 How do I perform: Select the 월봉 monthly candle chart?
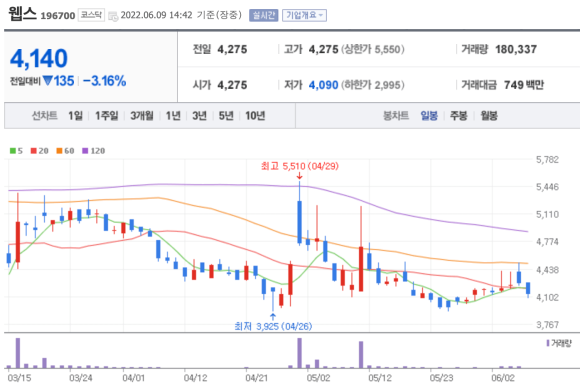pyautogui.click(x=489, y=116)
